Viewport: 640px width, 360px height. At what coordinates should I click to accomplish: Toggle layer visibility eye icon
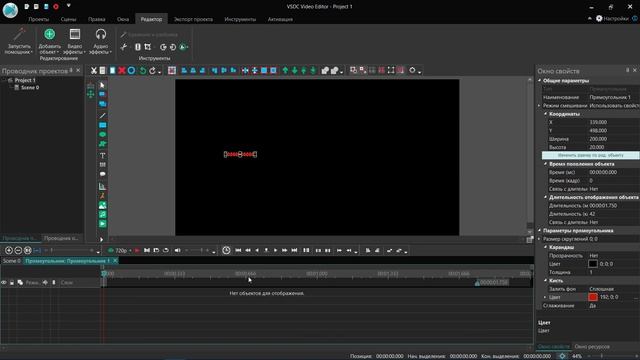click(x=4, y=282)
